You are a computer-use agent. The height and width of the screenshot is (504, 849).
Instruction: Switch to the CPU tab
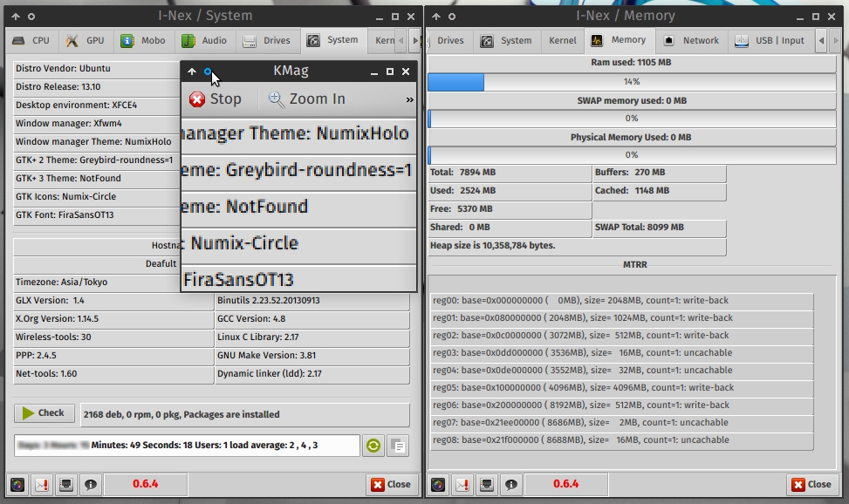coord(32,40)
